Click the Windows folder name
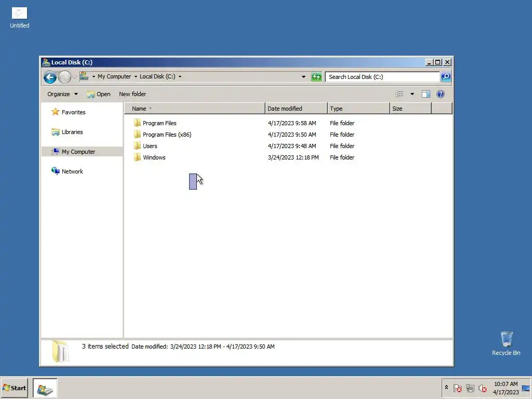The height and width of the screenshot is (399, 532). point(154,157)
